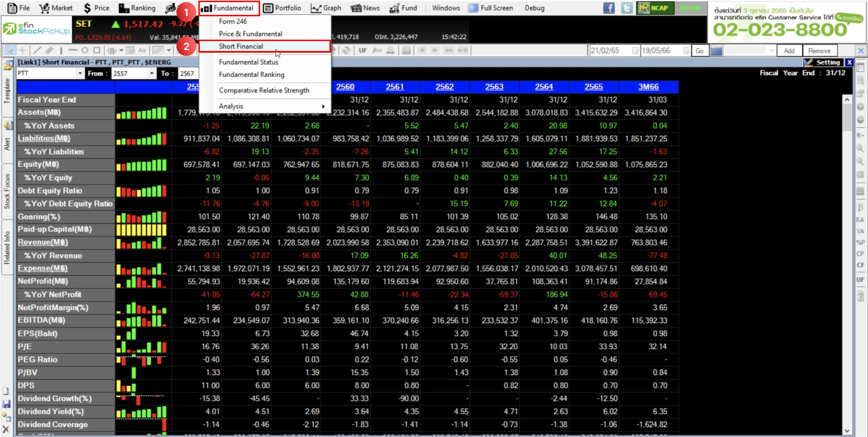Expand the From year 2557 dropdown
Viewport: 868px width, 437px height.
pos(152,73)
